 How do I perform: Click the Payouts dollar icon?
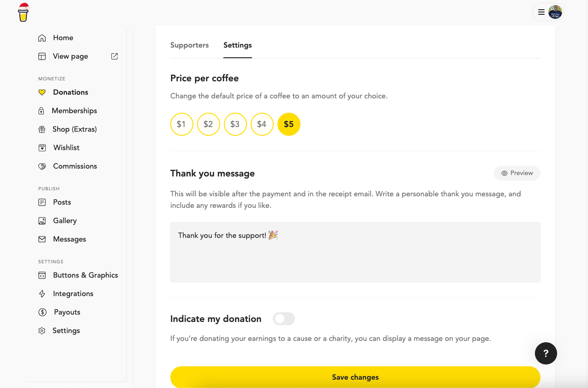(42, 312)
